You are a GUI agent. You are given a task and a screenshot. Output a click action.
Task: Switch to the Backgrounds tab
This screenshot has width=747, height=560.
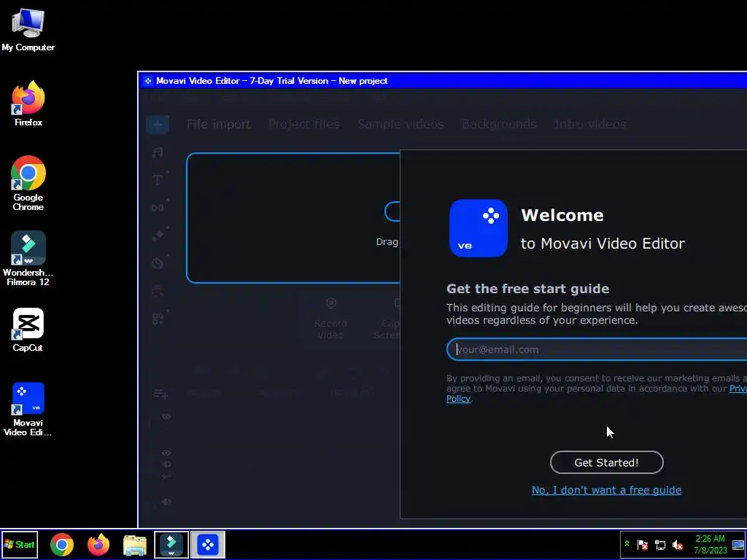pos(499,124)
